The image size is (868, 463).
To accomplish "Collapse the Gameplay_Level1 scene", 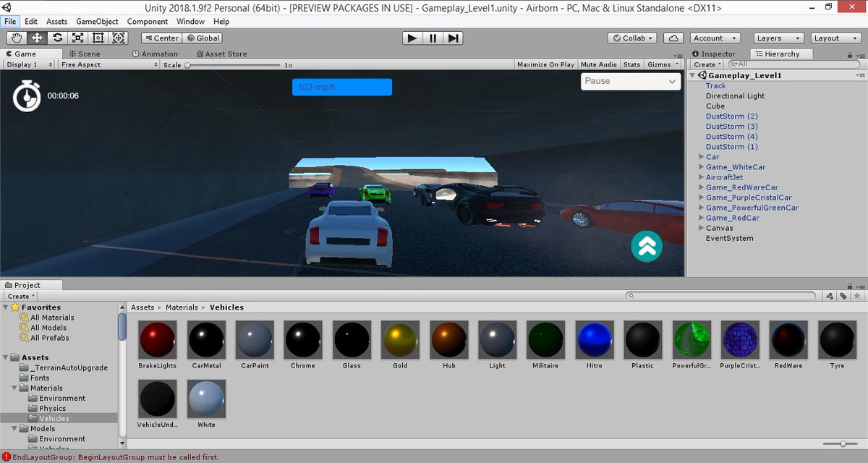I will [x=692, y=75].
